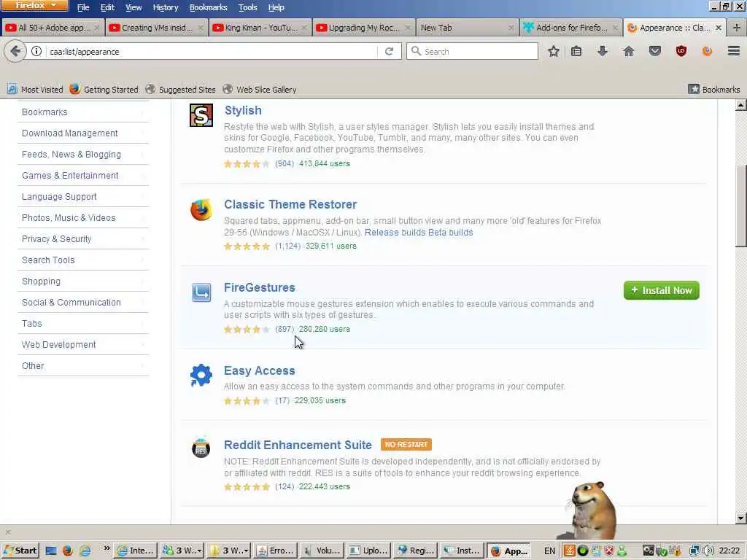747x560 pixels.
Task: Open the Easy Access title link
Action: [260, 370]
